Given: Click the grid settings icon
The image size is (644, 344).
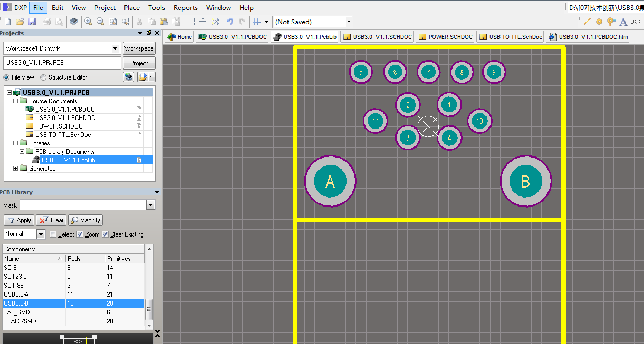Looking at the screenshot, I should (x=257, y=22).
